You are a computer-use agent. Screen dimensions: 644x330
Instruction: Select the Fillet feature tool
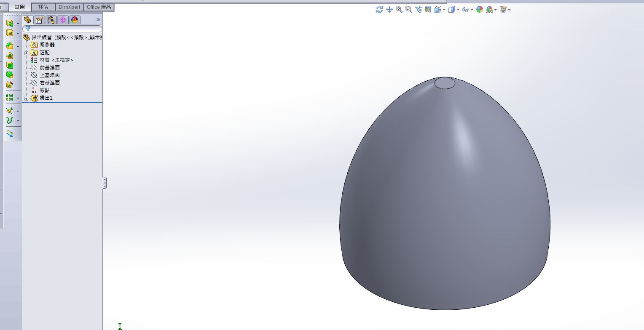pyautogui.click(x=10, y=46)
